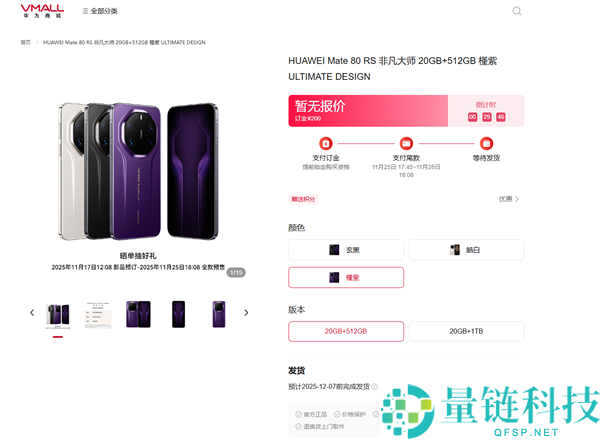Screen dimensions: 600x443
Task: Choose the 20GB+1TB version
Action: [466, 331]
